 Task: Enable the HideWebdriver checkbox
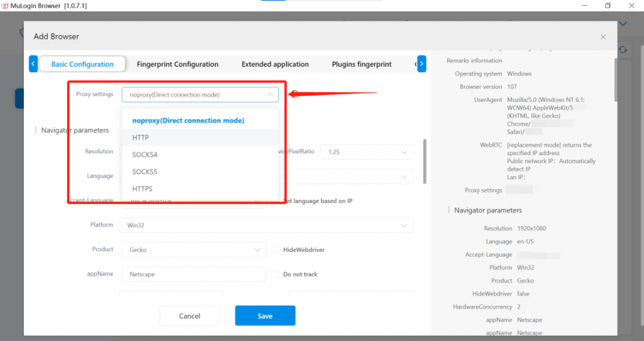coord(275,249)
